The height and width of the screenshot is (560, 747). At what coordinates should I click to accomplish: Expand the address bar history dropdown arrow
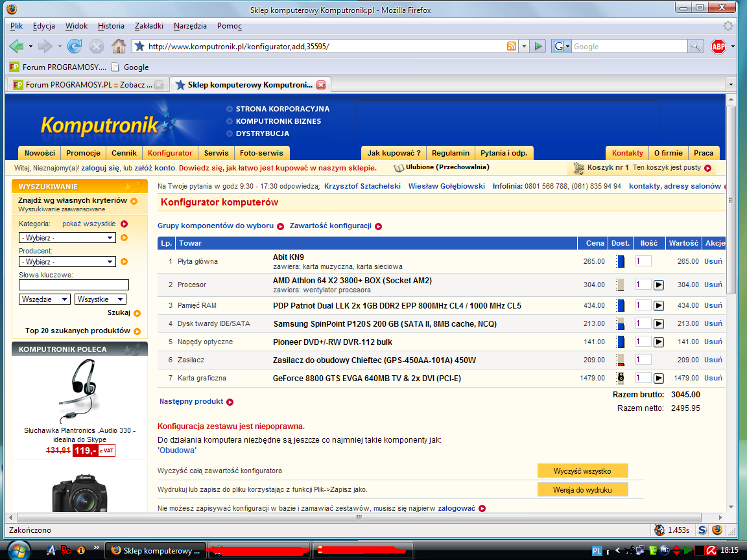click(x=524, y=46)
